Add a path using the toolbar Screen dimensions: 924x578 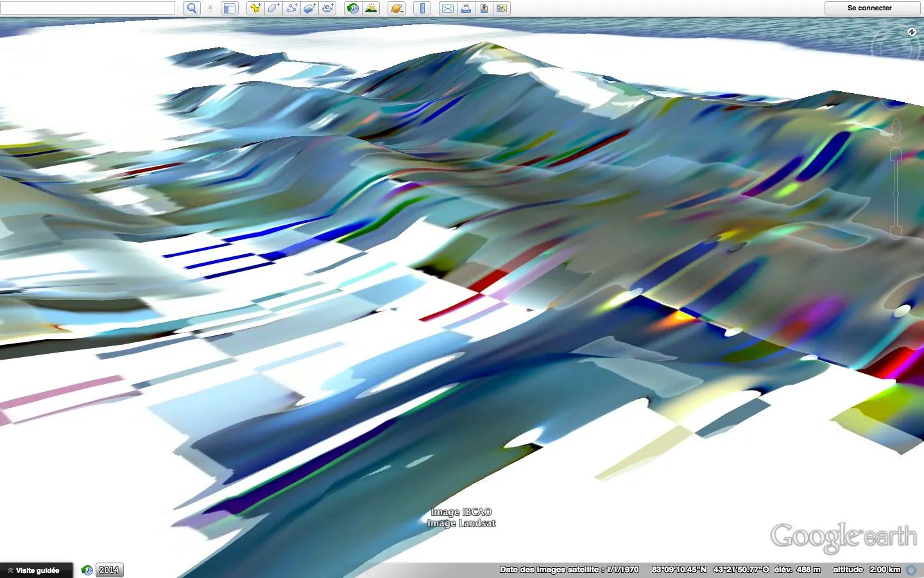click(292, 8)
